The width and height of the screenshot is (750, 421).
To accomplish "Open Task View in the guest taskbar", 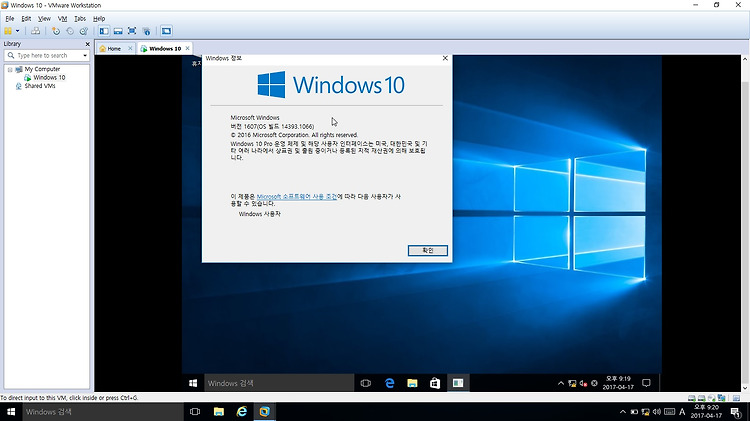I will [365, 383].
